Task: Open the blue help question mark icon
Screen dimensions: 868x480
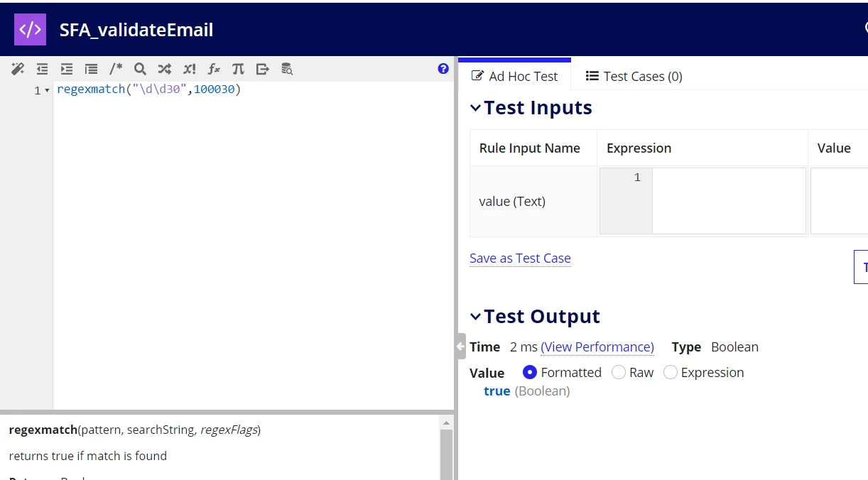Action: click(443, 69)
